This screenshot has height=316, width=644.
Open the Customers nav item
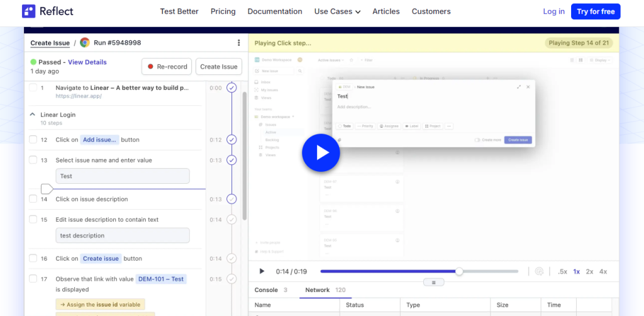[x=431, y=11]
